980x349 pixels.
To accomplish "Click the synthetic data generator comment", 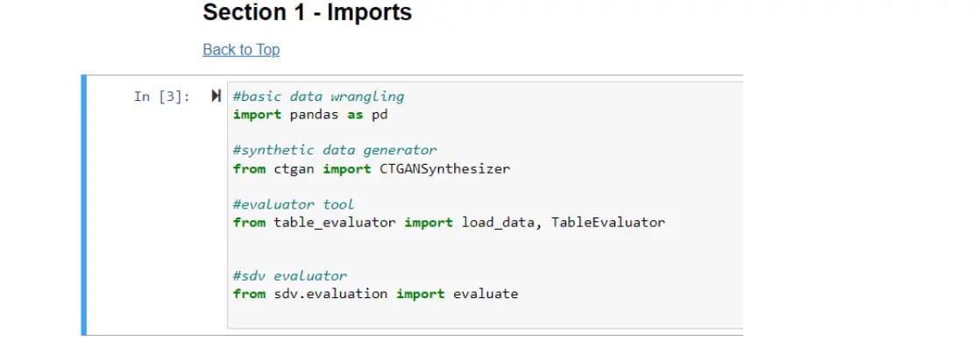I will 334,150.
